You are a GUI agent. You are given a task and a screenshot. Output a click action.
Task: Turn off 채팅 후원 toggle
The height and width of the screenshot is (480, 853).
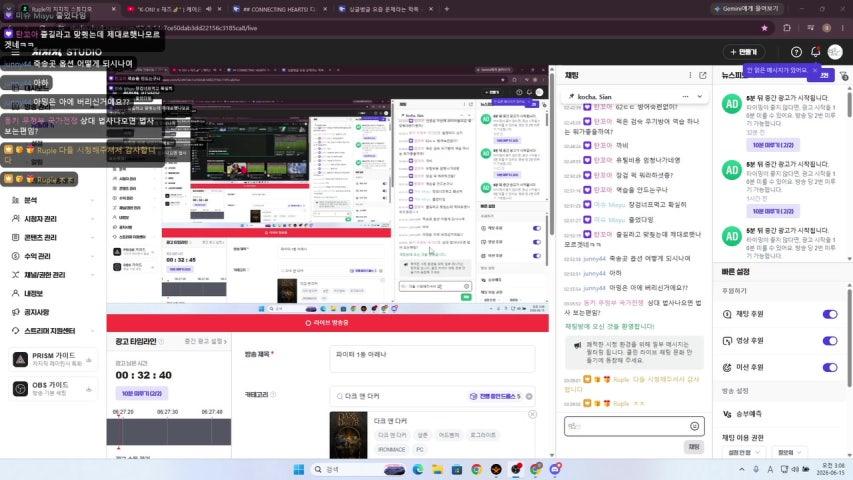pyautogui.click(x=830, y=314)
